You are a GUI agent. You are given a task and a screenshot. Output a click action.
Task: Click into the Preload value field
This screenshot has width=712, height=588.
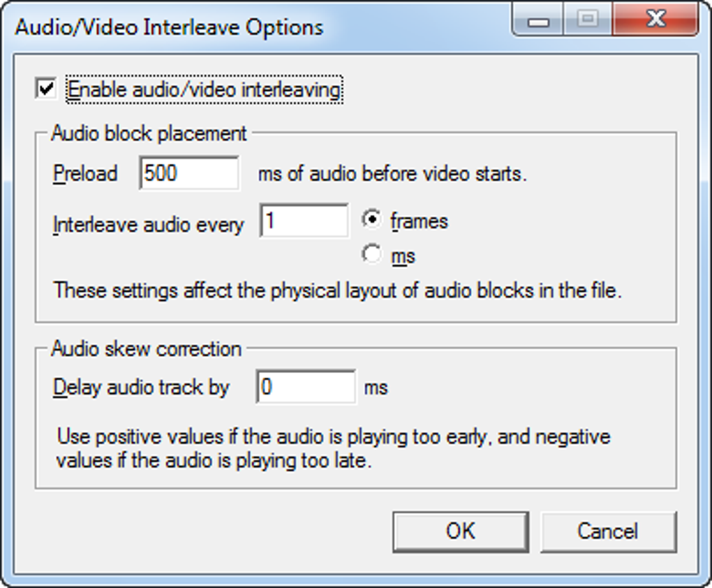[189, 173]
